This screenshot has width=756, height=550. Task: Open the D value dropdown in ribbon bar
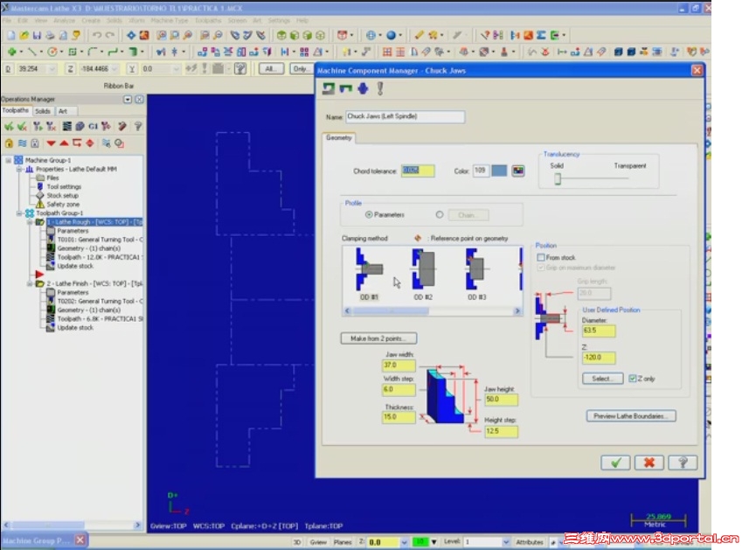click(x=52, y=69)
